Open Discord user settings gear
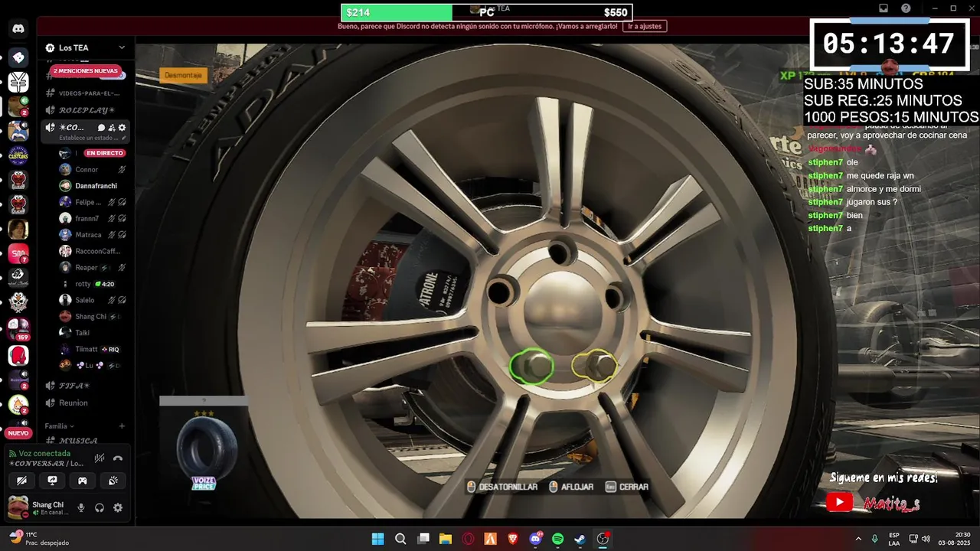This screenshot has width=980, height=551. coord(118,507)
